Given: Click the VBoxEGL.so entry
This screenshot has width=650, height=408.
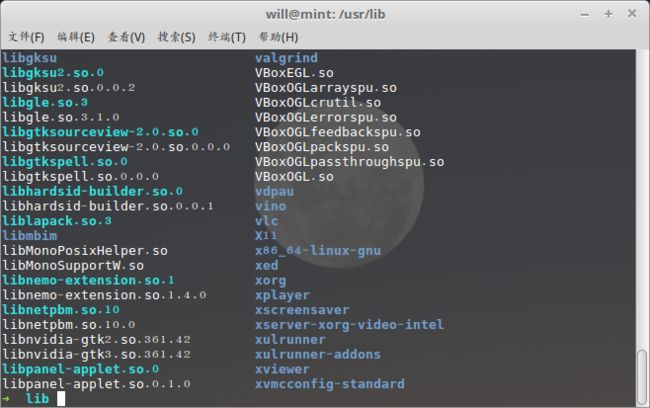Looking at the screenshot, I should [294, 73].
